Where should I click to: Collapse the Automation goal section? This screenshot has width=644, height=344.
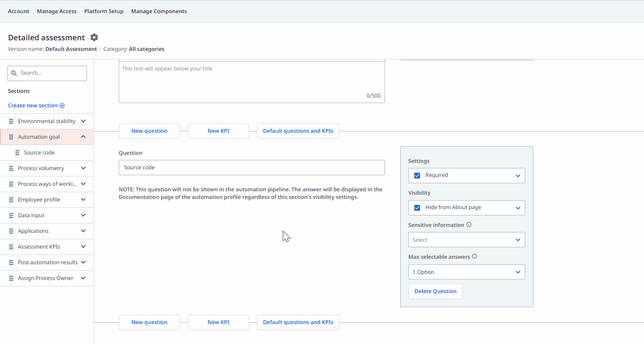click(83, 137)
